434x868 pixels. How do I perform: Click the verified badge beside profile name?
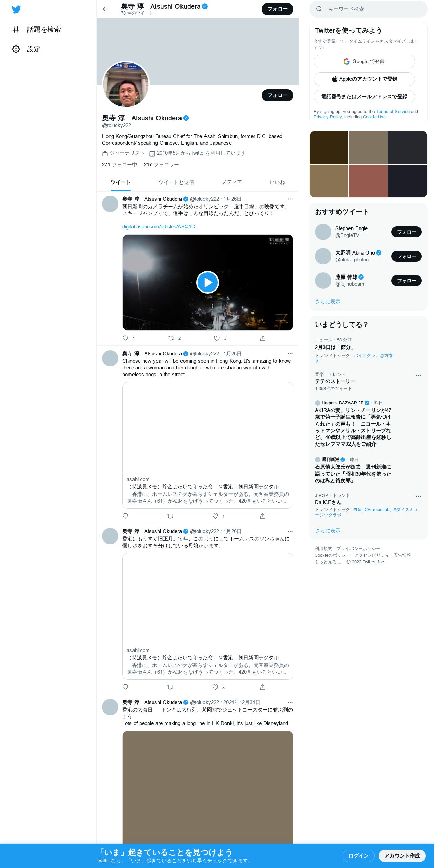click(186, 118)
